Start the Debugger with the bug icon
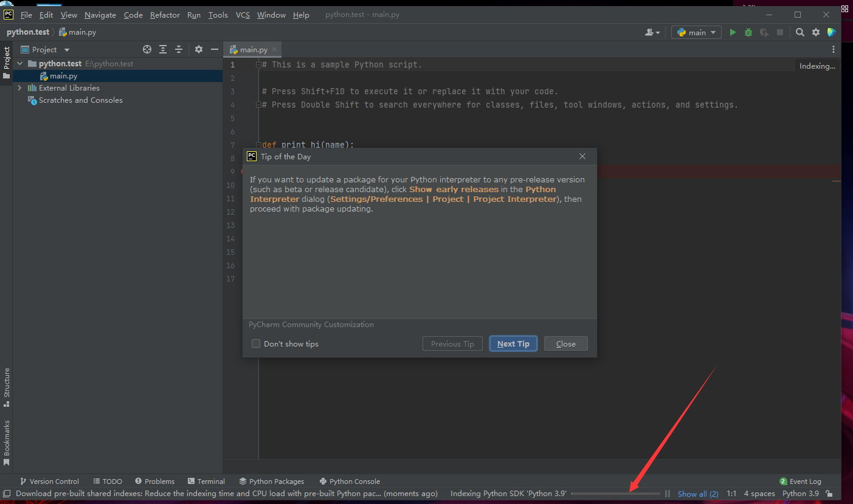 [748, 32]
